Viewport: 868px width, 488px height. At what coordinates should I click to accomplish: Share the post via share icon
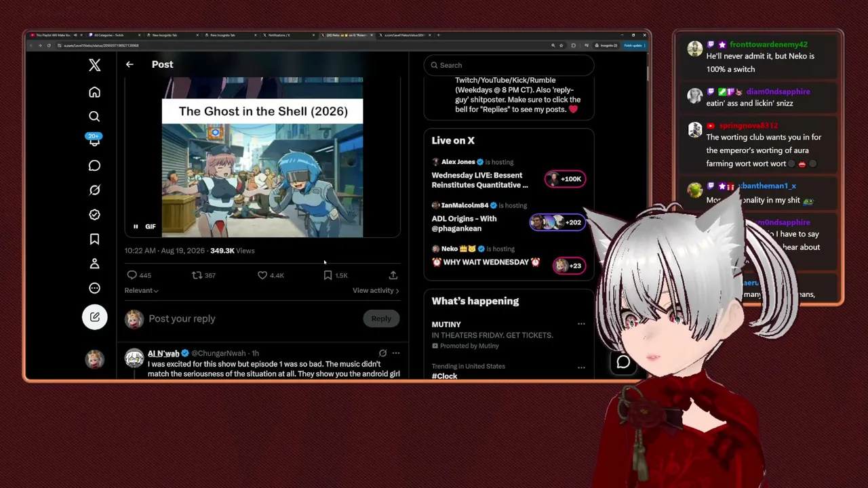point(393,275)
